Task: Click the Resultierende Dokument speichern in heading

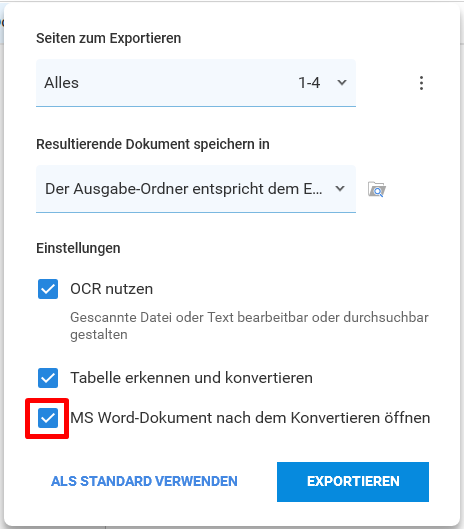Action: [x=153, y=144]
